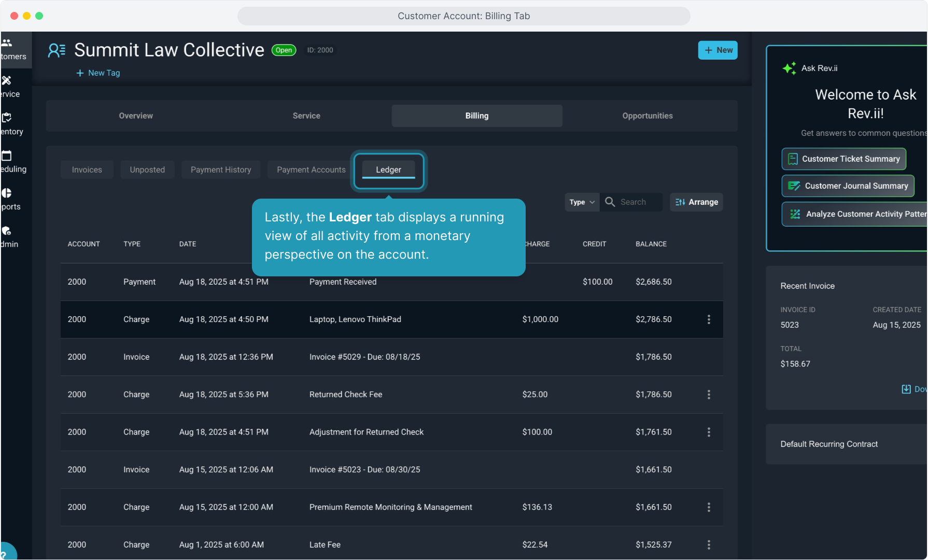Open the Admin sidebar icon
928x560 pixels.
[7, 231]
